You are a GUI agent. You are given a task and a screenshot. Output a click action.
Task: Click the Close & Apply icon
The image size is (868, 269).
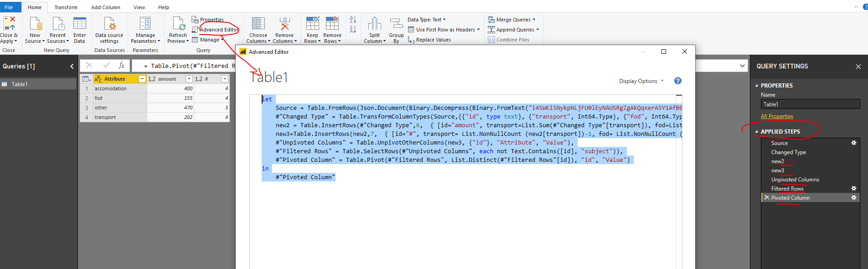tap(9, 24)
